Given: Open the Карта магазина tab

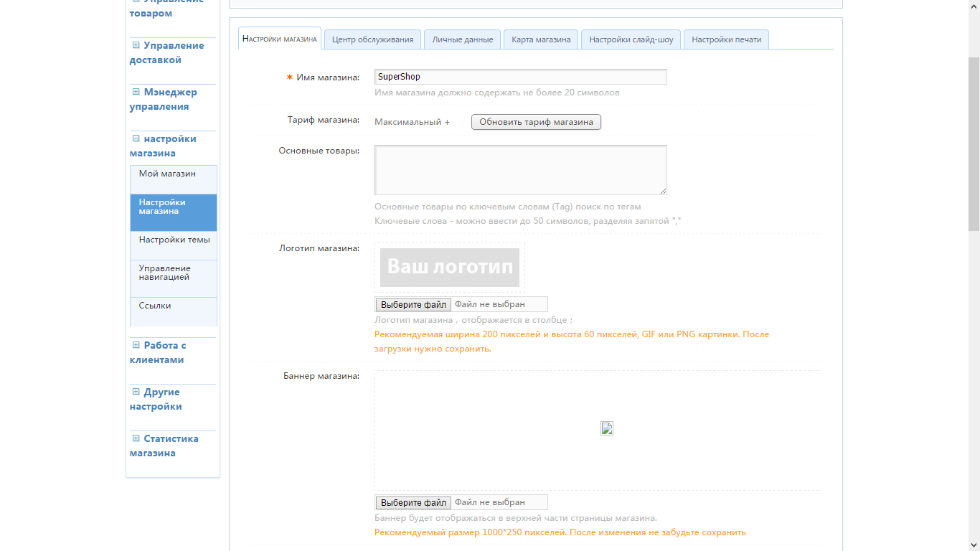Looking at the screenshot, I should click(x=541, y=39).
